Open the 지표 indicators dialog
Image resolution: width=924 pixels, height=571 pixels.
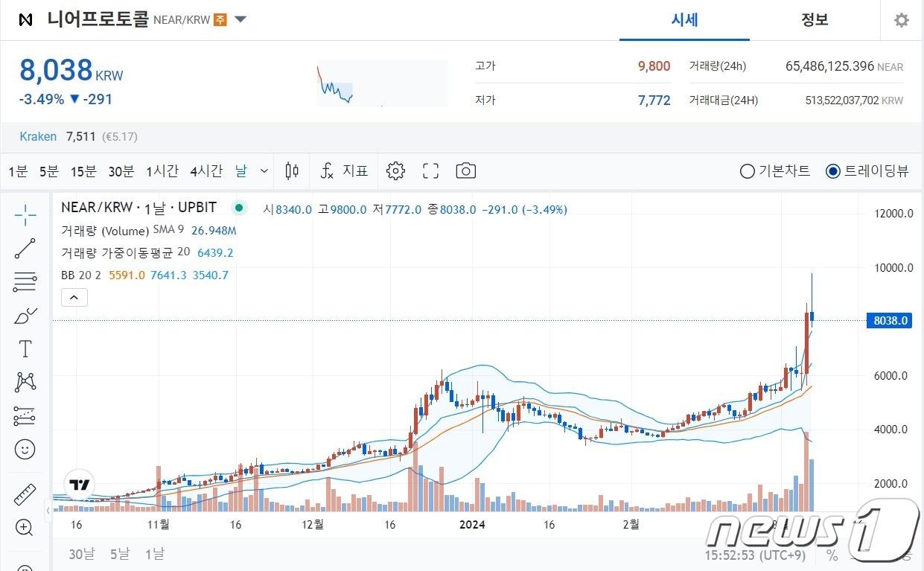(x=343, y=170)
